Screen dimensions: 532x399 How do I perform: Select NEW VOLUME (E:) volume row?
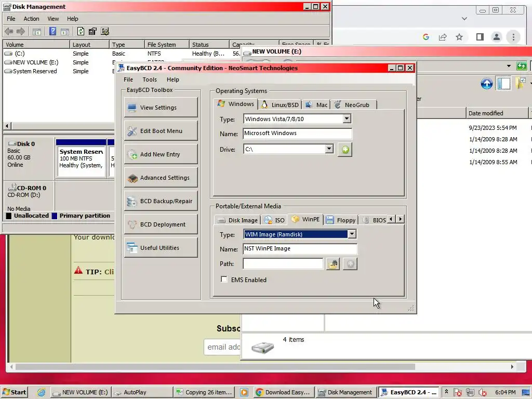[x=59, y=62]
